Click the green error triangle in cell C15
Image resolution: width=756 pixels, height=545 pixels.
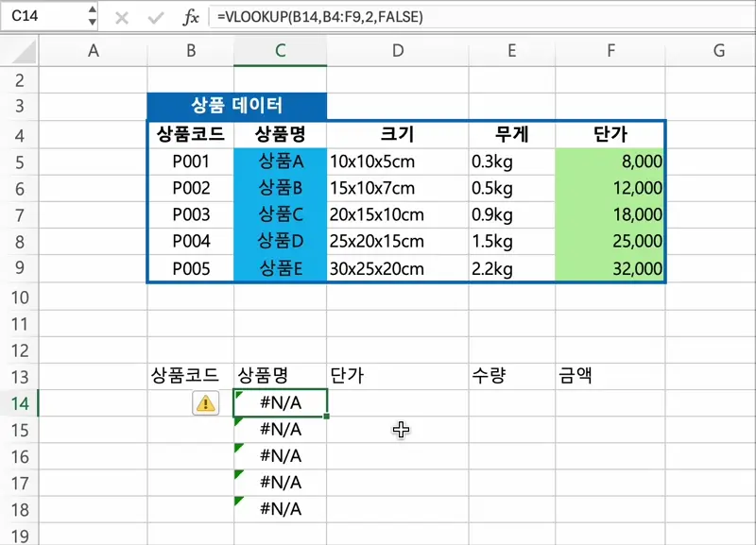[238, 422]
